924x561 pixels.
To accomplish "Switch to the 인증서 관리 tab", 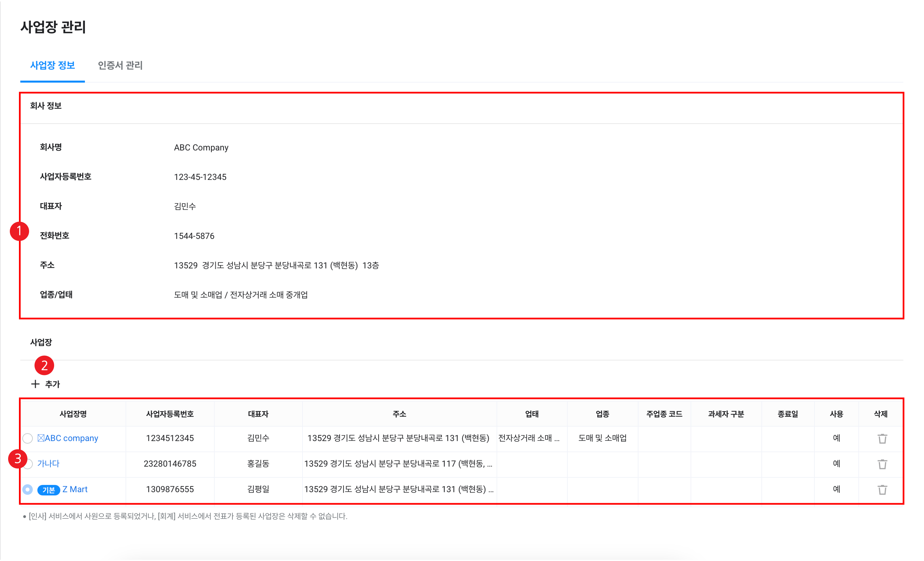I will (120, 66).
